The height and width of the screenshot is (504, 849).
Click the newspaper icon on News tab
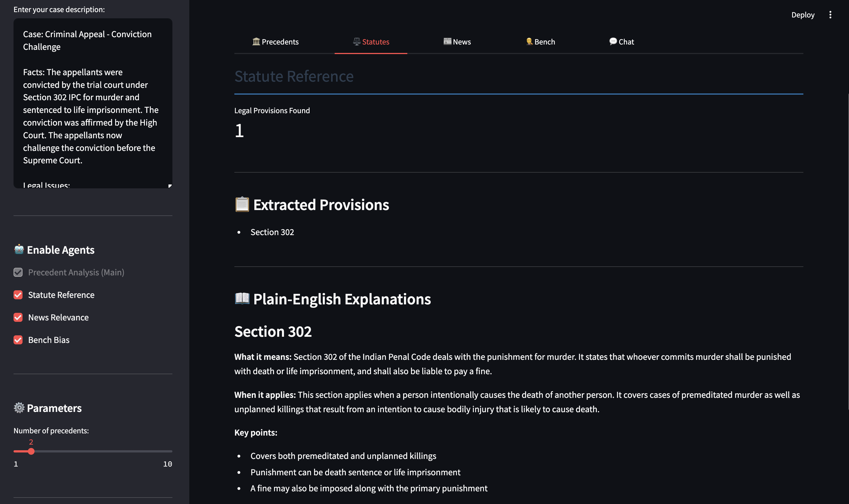click(x=447, y=41)
